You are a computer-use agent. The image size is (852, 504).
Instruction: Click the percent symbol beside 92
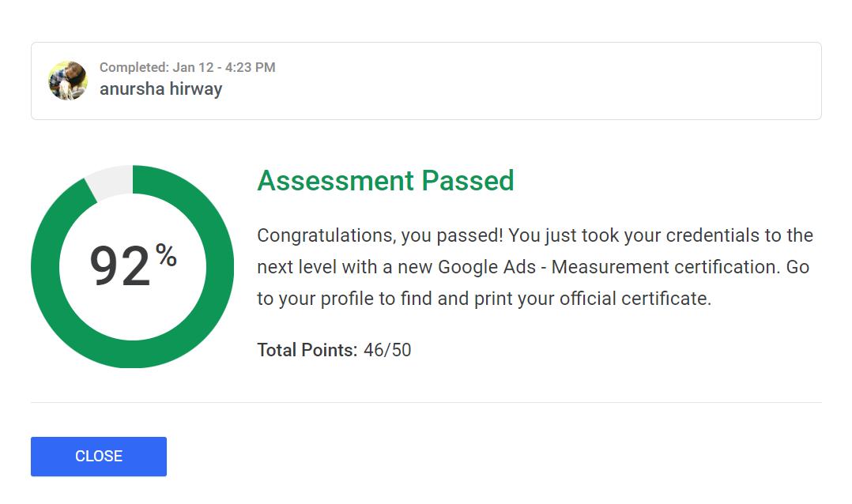166,255
